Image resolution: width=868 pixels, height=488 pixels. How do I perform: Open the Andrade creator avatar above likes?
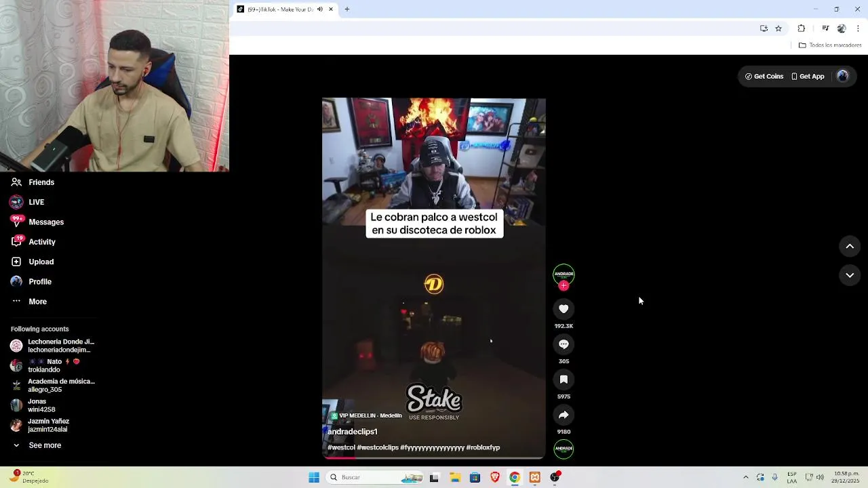coord(564,274)
